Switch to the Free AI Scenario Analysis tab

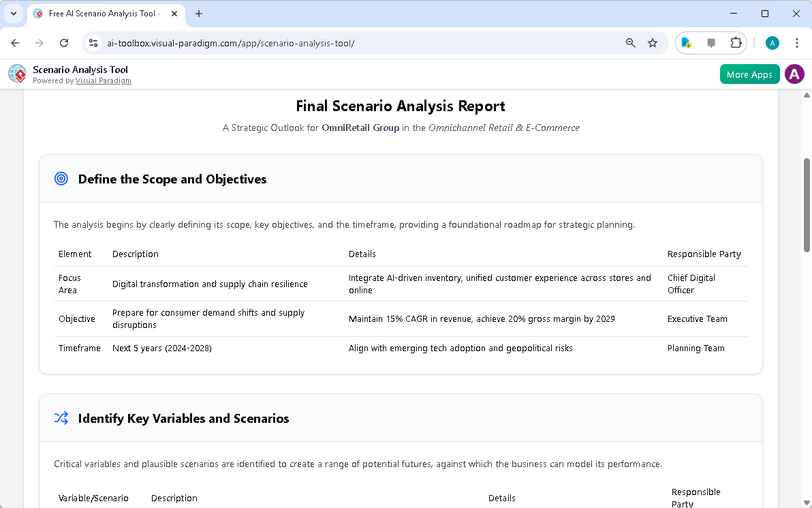(102, 14)
